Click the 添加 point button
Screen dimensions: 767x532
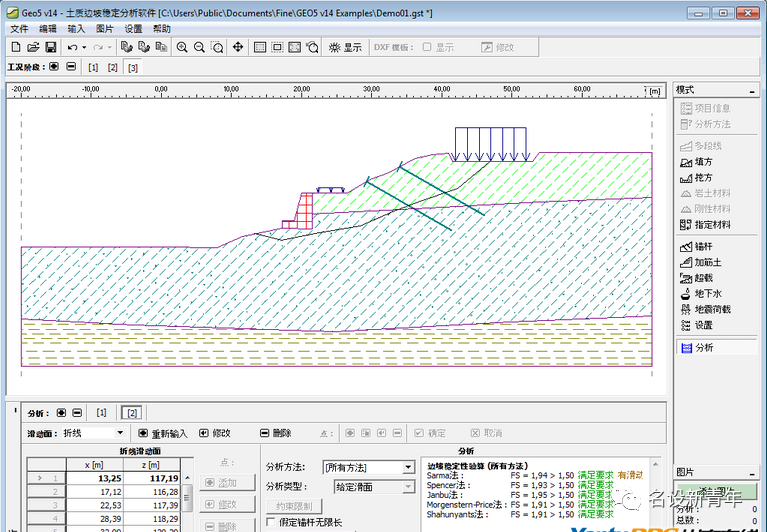point(227,483)
